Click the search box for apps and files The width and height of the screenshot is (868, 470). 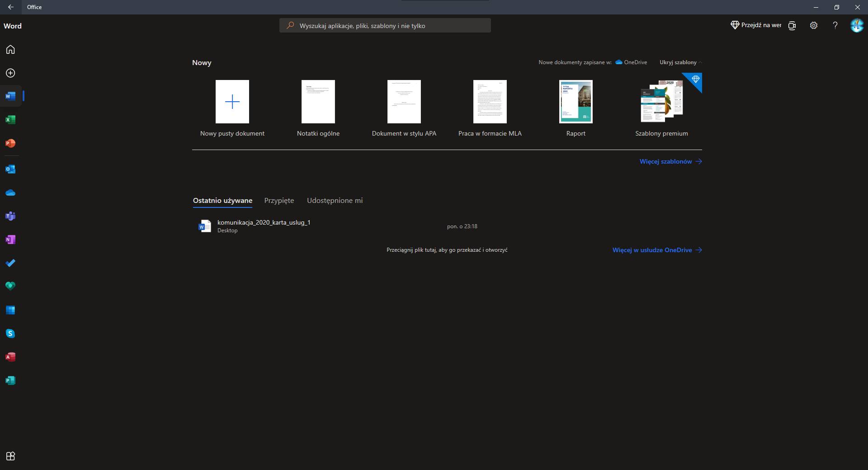tap(385, 26)
